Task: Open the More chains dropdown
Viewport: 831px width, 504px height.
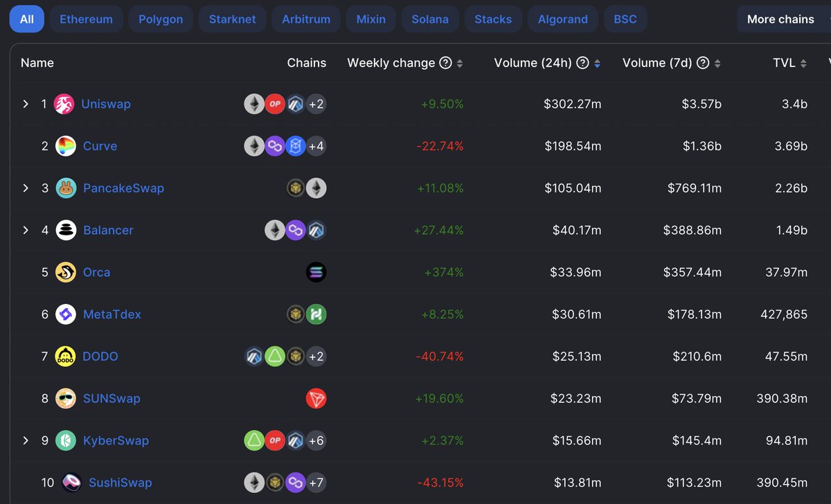Action: (x=784, y=19)
